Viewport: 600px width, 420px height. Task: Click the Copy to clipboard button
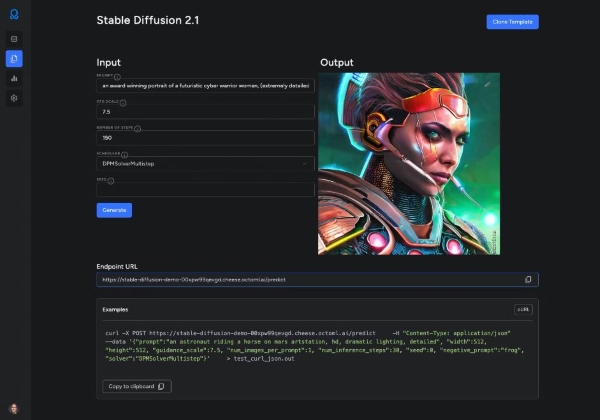point(137,386)
